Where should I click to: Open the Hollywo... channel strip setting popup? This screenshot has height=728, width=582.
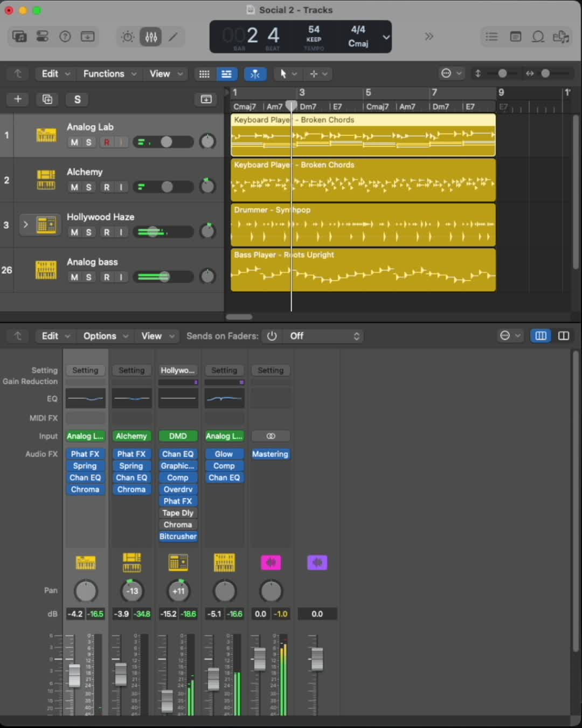pyautogui.click(x=178, y=370)
